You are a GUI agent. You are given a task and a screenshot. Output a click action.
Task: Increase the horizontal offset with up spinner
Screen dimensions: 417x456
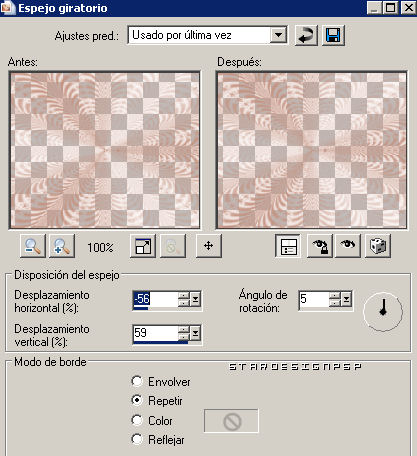tap(184, 295)
